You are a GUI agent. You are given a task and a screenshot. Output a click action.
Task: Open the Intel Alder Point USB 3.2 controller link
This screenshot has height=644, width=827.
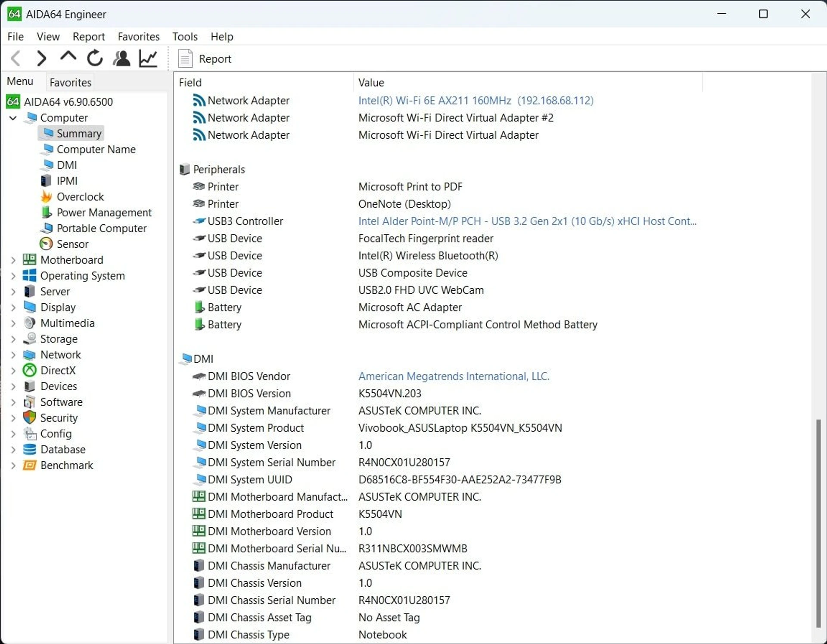point(527,221)
